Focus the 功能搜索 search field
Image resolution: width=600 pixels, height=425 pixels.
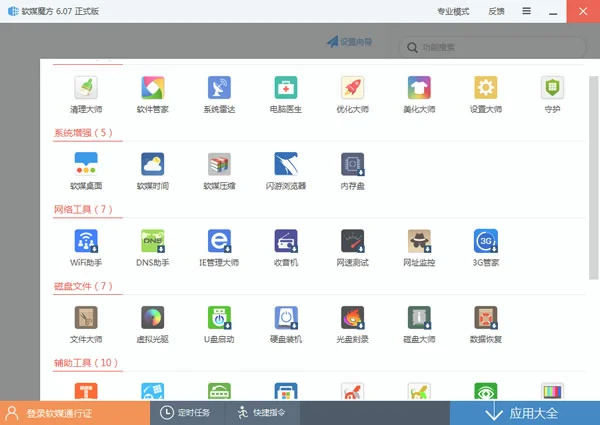(492, 47)
